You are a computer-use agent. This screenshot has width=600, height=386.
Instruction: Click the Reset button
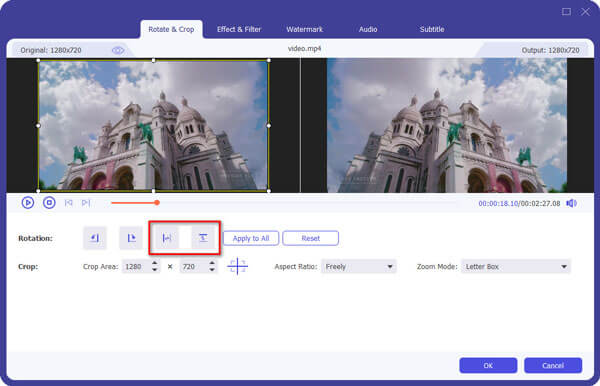[x=310, y=238]
